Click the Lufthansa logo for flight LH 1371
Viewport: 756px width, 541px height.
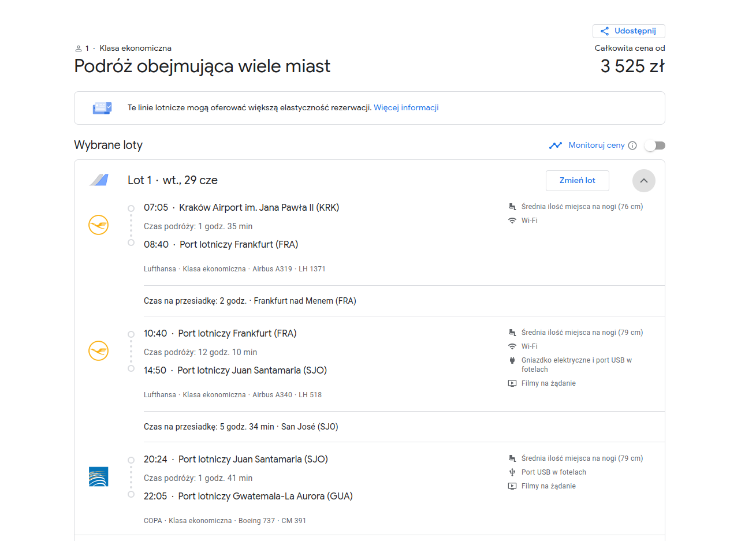(98, 225)
